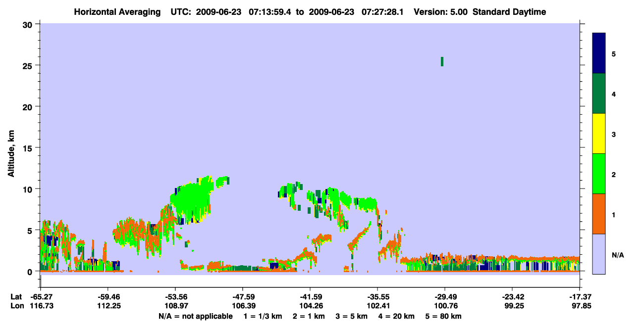Viewport: 644px width, 330px height.
Task: Click the 'Standard Daytime' label
Action: (x=509, y=12)
